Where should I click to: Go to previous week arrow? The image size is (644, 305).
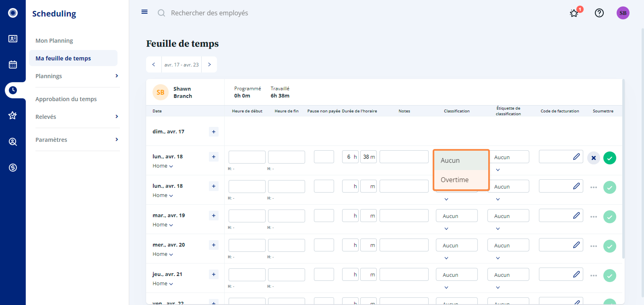154,64
